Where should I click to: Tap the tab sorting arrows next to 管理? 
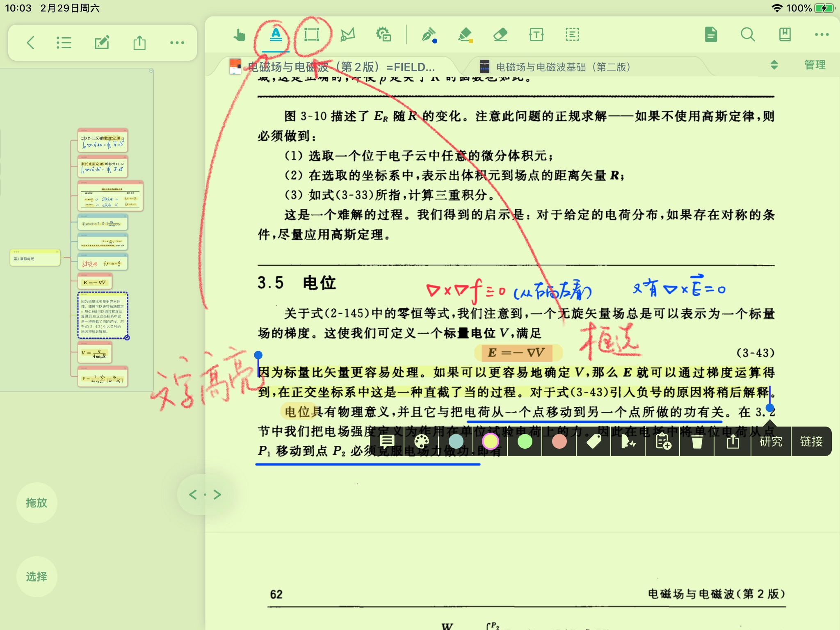[774, 65]
